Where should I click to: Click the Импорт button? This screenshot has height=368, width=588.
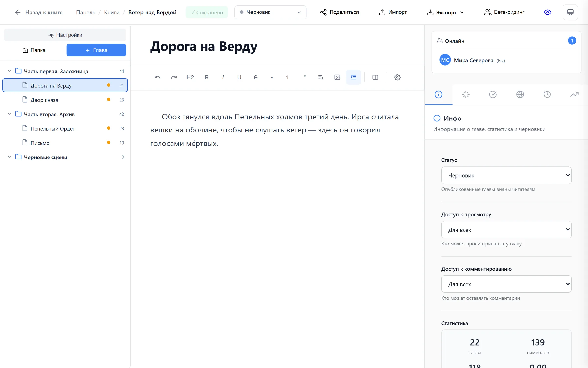click(x=393, y=12)
